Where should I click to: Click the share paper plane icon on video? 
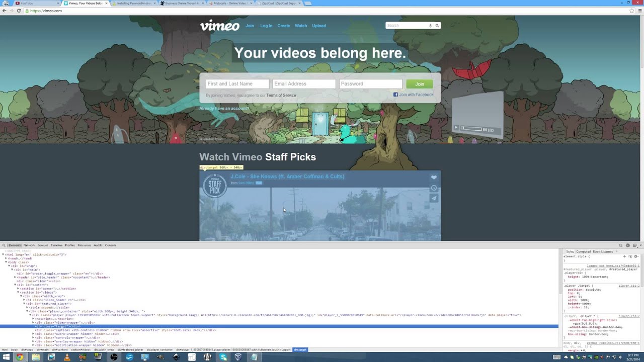tap(434, 198)
